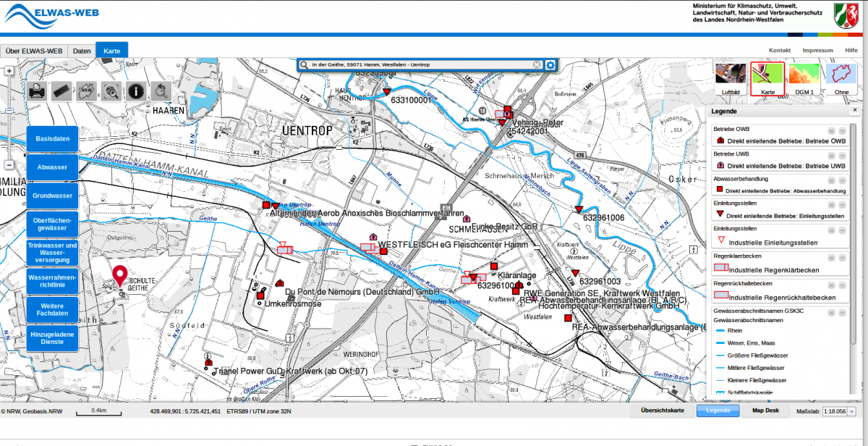Open the Wasserrahmenrichtlinie menu

53,281
